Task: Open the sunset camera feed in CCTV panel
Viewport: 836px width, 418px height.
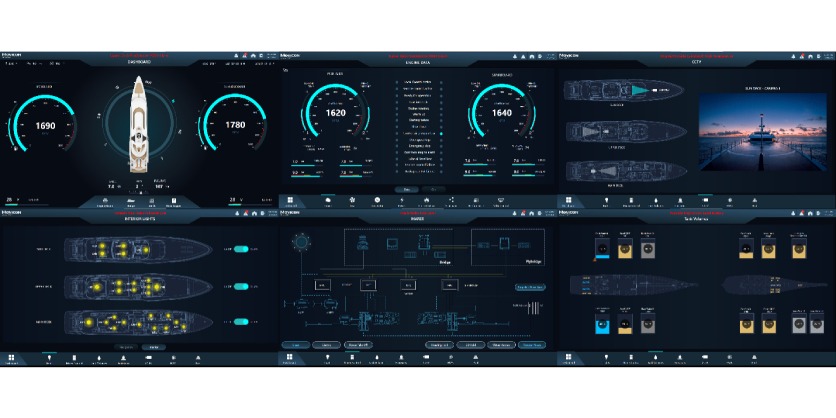Action: point(762,132)
